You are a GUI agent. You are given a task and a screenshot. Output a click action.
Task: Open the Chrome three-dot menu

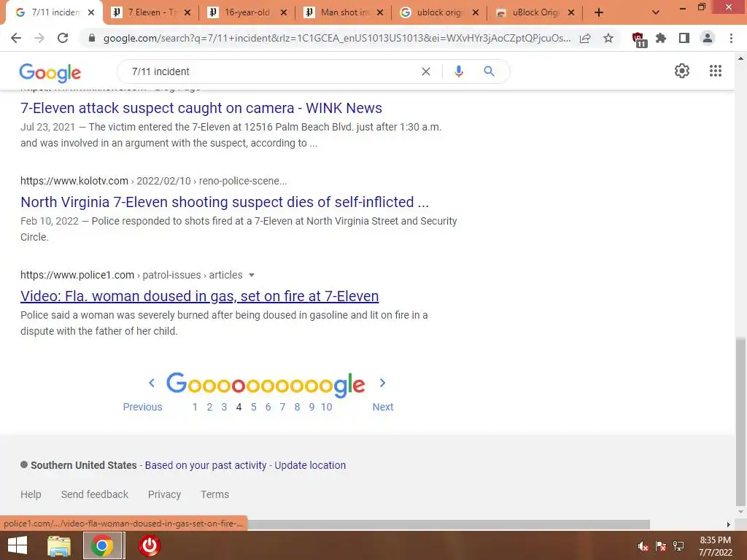pyautogui.click(x=731, y=38)
